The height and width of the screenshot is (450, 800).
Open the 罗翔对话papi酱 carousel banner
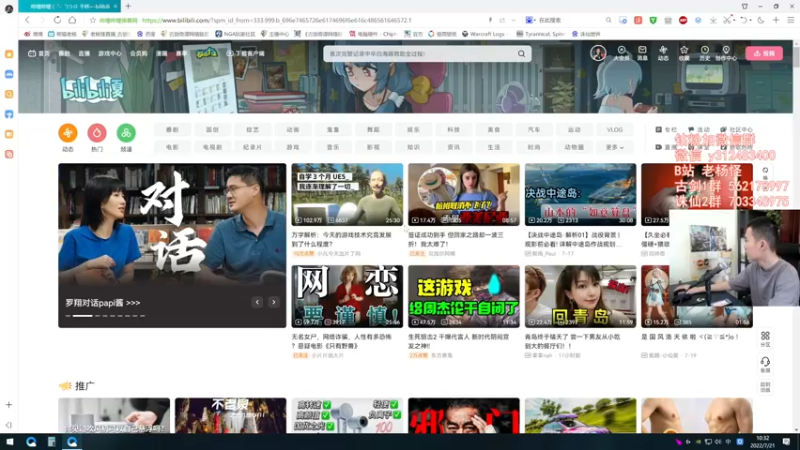pyautogui.click(x=172, y=245)
